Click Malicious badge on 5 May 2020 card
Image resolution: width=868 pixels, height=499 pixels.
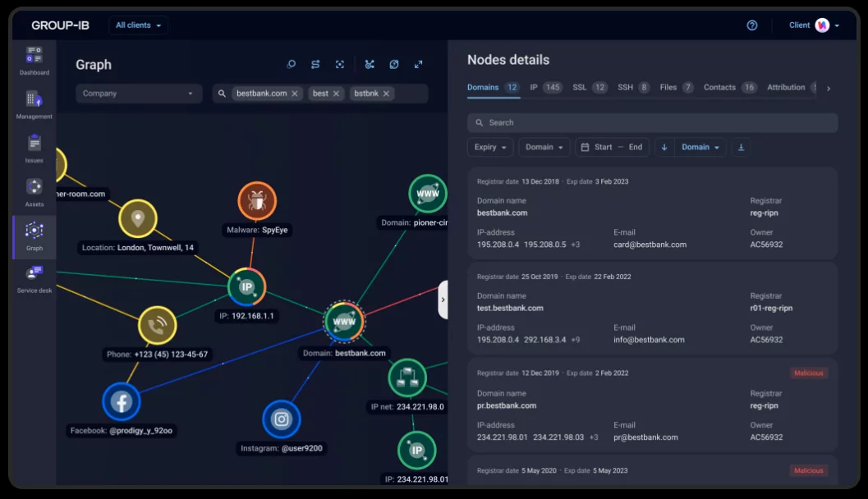(x=809, y=471)
